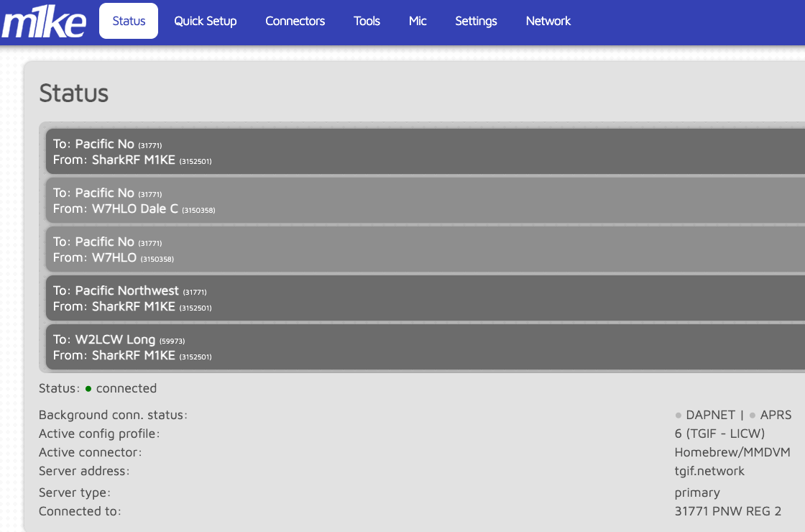Open the Status tab
805x532 pixels.
point(129,21)
